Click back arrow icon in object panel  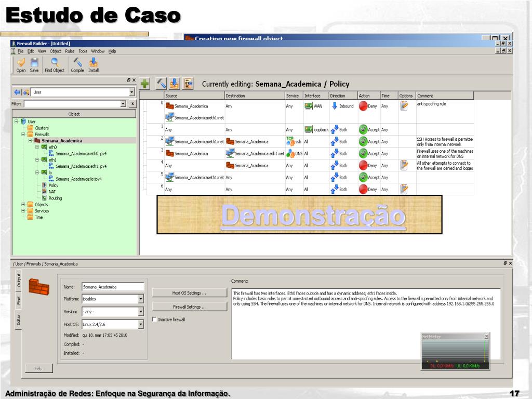pyautogui.click(x=17, y=92)
